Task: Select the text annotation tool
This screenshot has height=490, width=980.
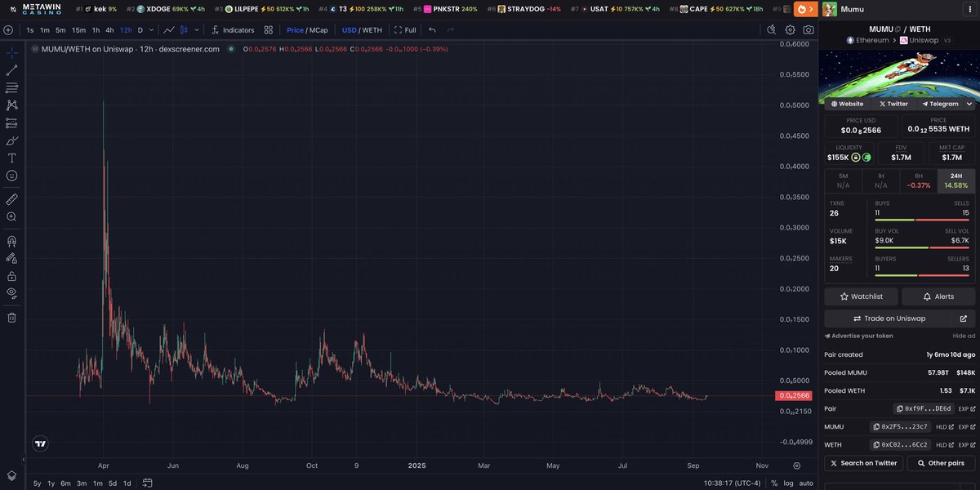Action: click(x=11, y=158)
